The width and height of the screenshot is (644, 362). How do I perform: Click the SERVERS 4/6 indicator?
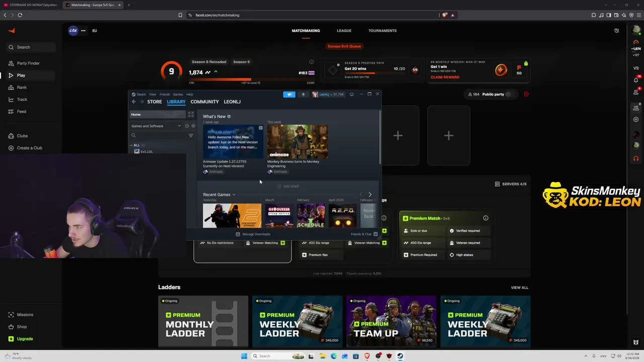tap(511, 184)
